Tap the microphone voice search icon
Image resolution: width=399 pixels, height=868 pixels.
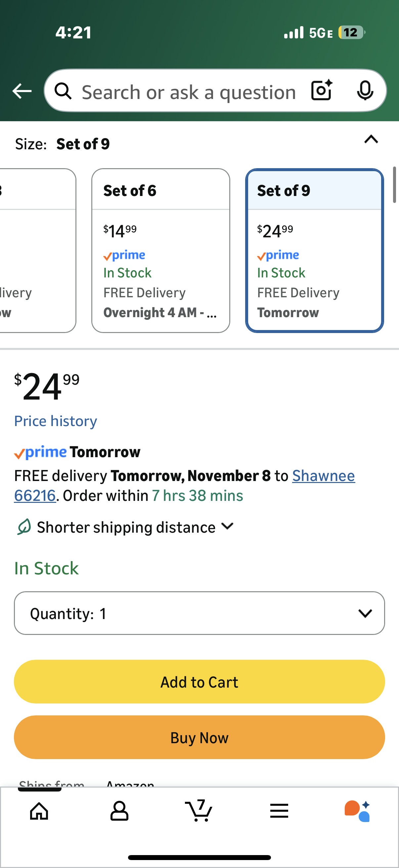(365, 90)
